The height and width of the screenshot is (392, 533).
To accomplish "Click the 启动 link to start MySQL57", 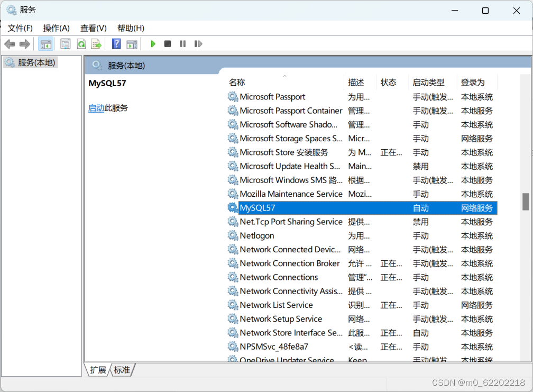I will 96,108.
